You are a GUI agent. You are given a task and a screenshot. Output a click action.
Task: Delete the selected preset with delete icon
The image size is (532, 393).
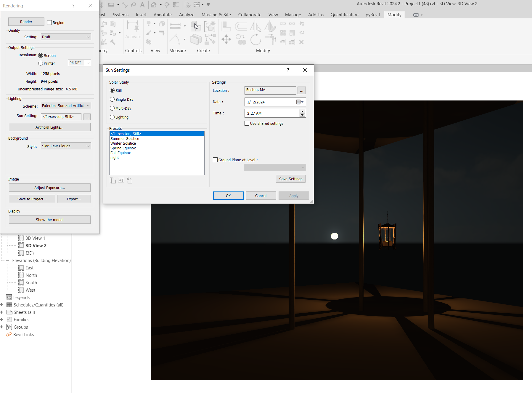[x=129, y=180]
